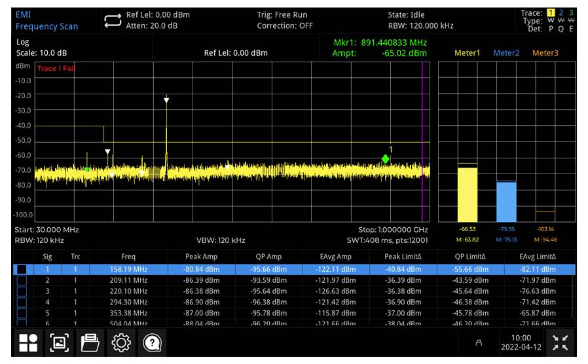Select the Meter3 label
Image resolution: width=588 pixels, height=364 pixels.
[545, 53]
